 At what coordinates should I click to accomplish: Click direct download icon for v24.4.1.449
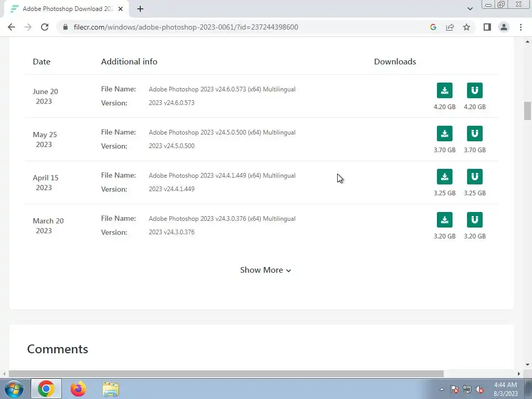[445, 177]
